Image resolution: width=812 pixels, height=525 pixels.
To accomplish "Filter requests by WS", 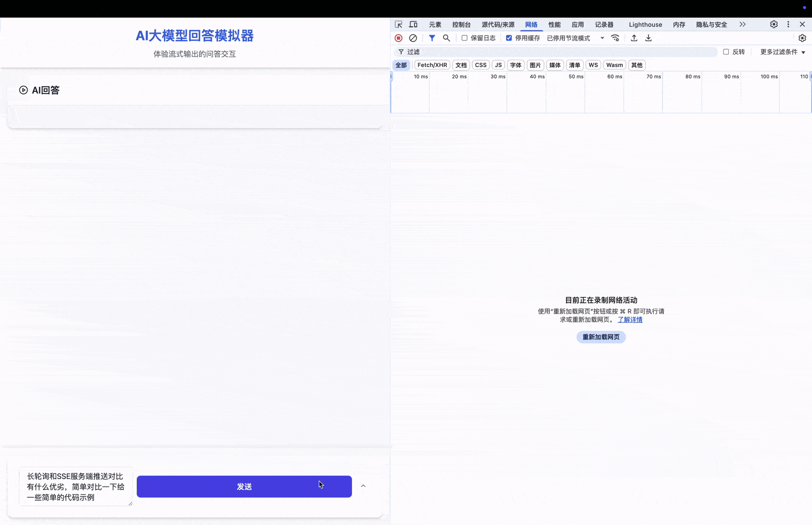I will tap(593, 65).
